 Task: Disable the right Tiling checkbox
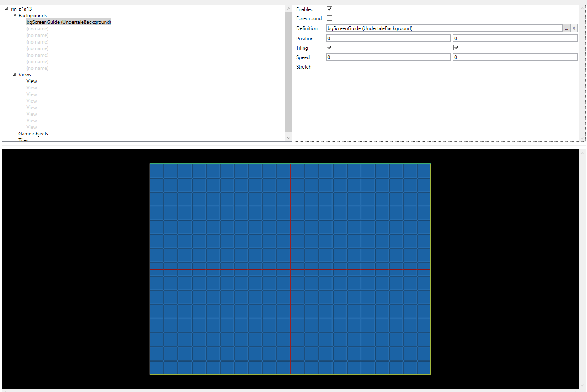tap(456, 48)
